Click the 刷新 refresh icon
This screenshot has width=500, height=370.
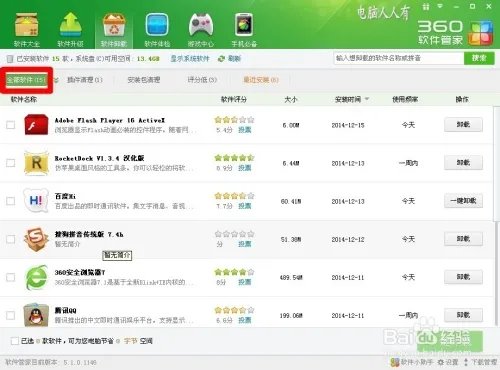click(221, 59)
